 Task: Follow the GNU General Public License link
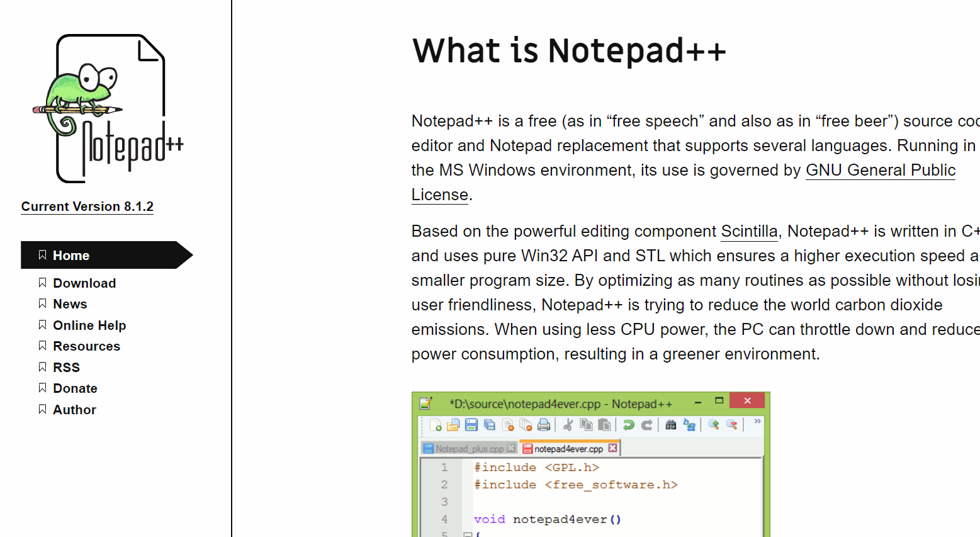pos(881,170)
